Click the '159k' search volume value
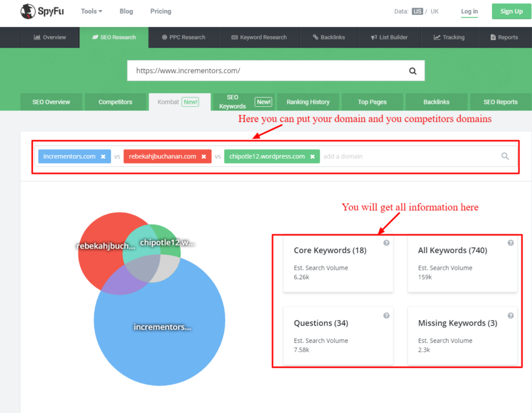The height and width of the screenshot is (413, 532). click(425, 277)
